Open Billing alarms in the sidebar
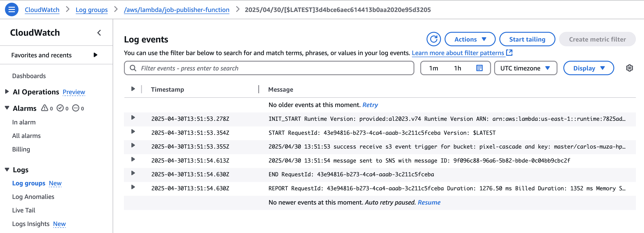This screenshot has width=644, height=233. tap(21, 149)
